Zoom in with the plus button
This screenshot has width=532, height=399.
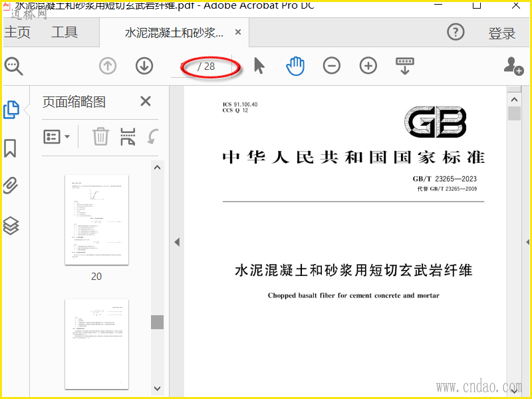[x=368, y=66]
